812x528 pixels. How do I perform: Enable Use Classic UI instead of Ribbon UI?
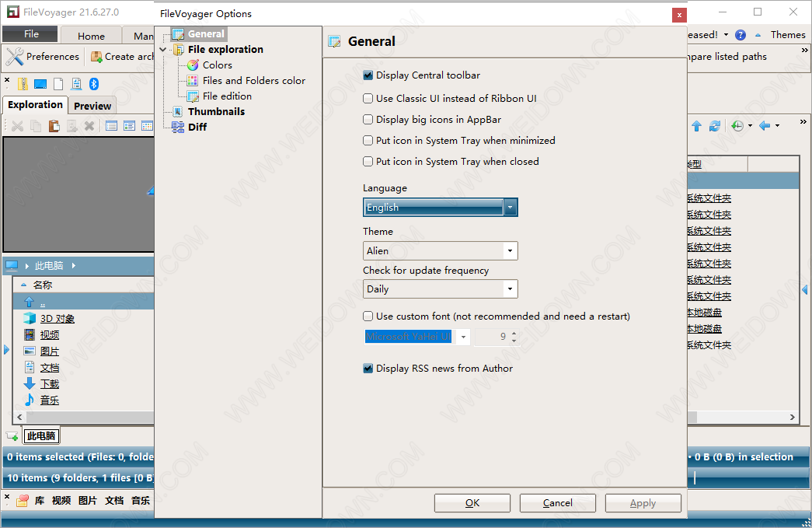click(x=368, y=99)
